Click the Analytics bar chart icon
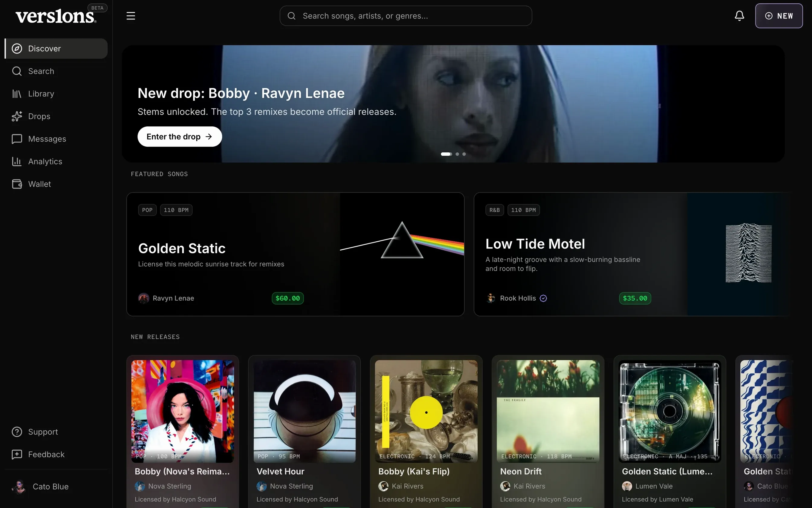 click(x=17, y=161)
